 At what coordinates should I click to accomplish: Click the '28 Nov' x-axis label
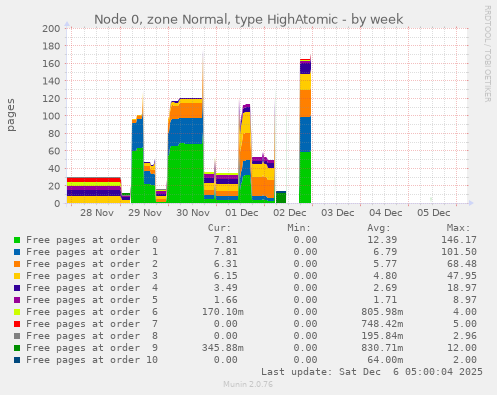click(x=97, y=213)
